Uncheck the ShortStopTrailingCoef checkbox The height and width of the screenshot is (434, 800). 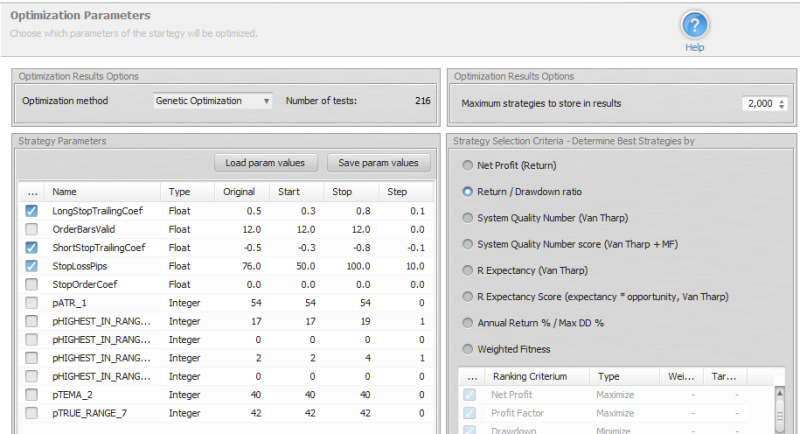coord(32,247)
